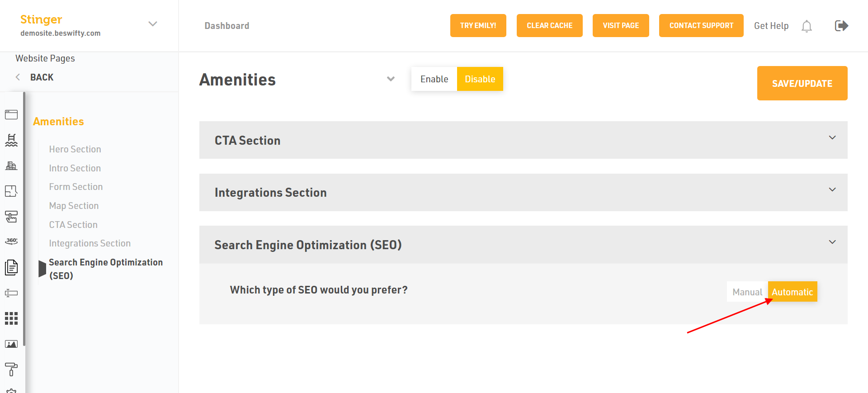The image size is (868, 393).
Task: Select the floor plan sidebar icon
Action: pos(11,191)
